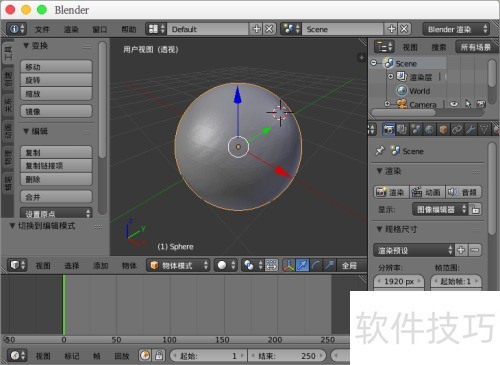Select the Constraints properties tab chain icon
500x365 pixels.
point(457,129)
